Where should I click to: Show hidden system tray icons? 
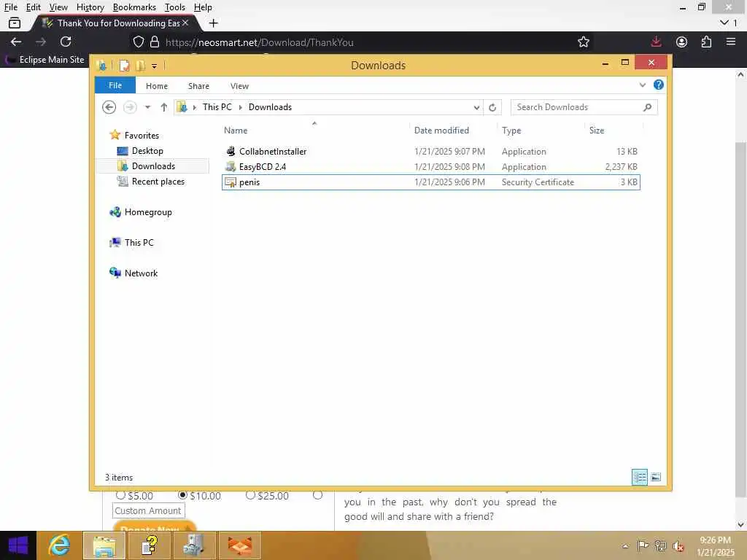click(x=625, y=545)
